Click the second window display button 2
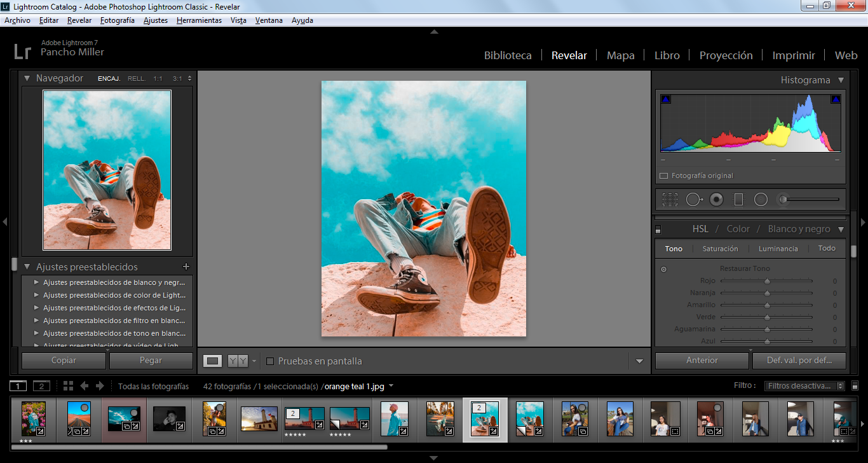868x463 pixels. (x=41, y=386)
